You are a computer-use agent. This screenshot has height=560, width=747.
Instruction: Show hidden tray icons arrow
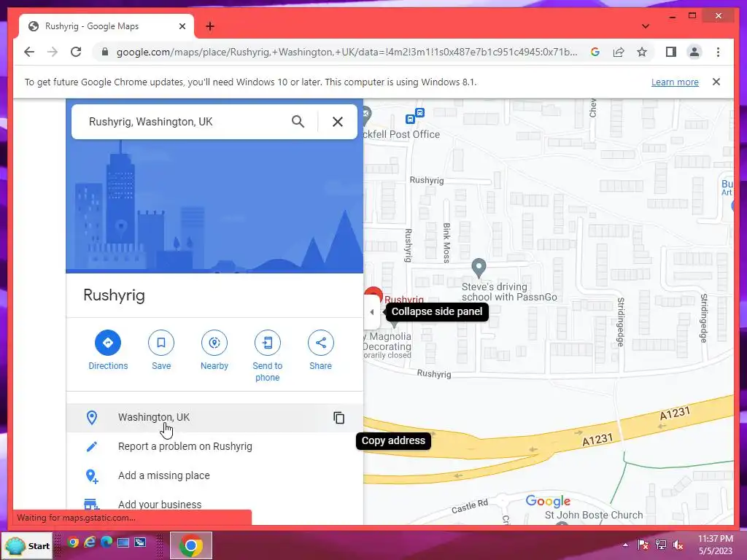(625, 545)
